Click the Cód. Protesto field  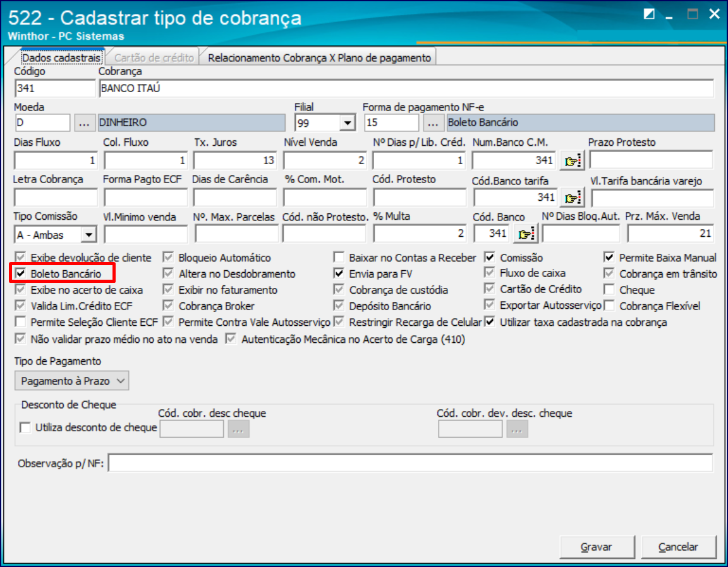pos(420,198)
